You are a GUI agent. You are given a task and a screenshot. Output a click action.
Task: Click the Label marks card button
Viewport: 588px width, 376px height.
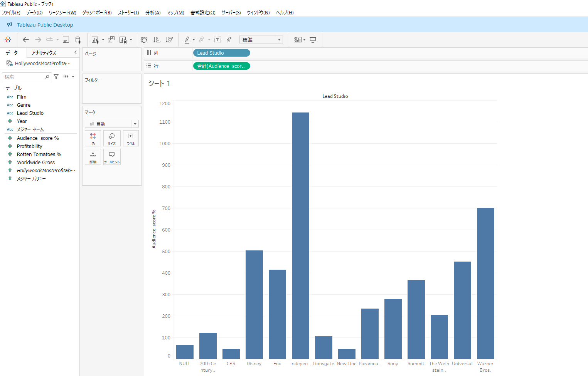tap(131, 138)
